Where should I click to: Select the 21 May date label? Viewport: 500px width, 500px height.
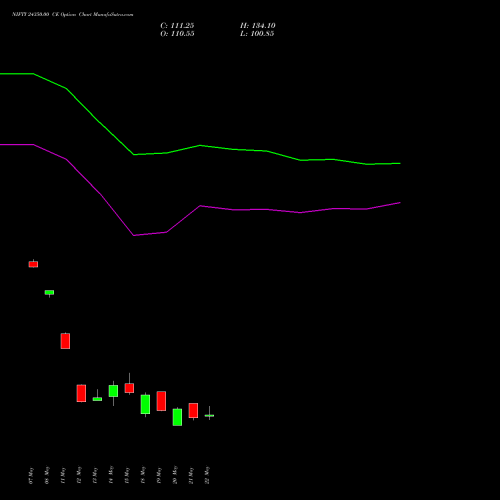(x=191, y=476)
